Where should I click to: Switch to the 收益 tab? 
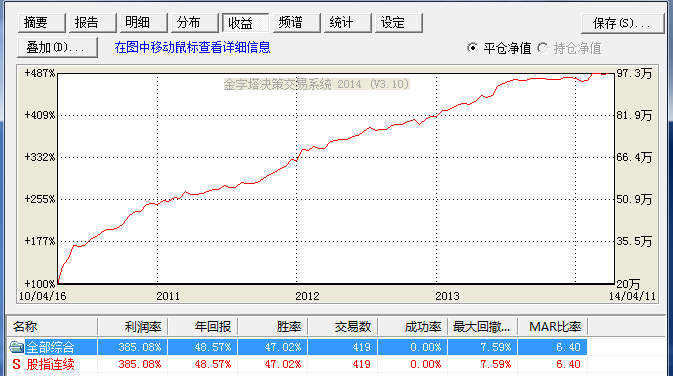(246, 23)
